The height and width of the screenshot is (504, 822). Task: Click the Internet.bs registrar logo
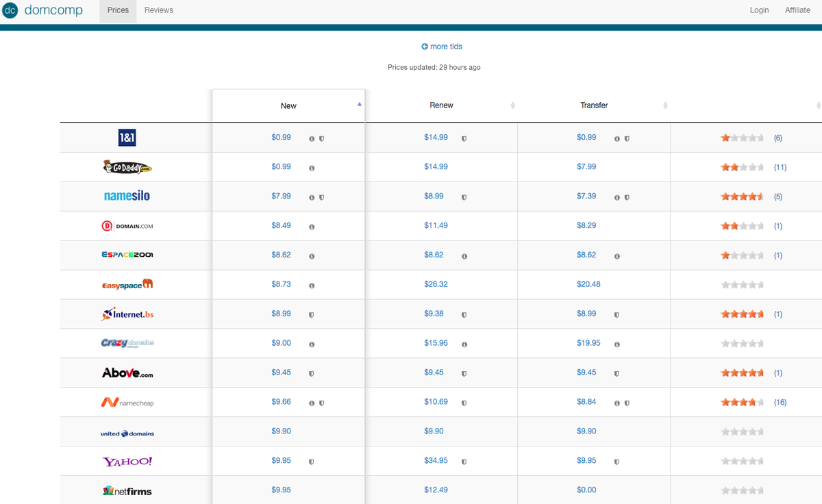click(x=128, y=314)
